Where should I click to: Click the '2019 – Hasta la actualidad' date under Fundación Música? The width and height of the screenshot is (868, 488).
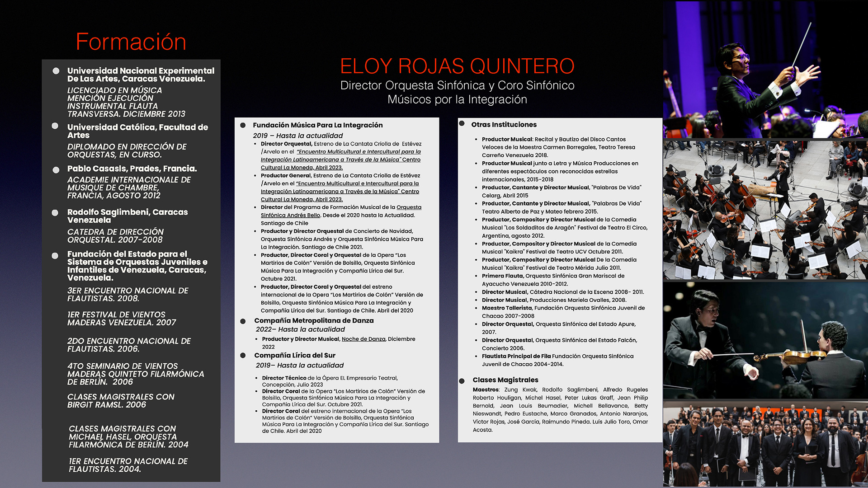[297, 136]
